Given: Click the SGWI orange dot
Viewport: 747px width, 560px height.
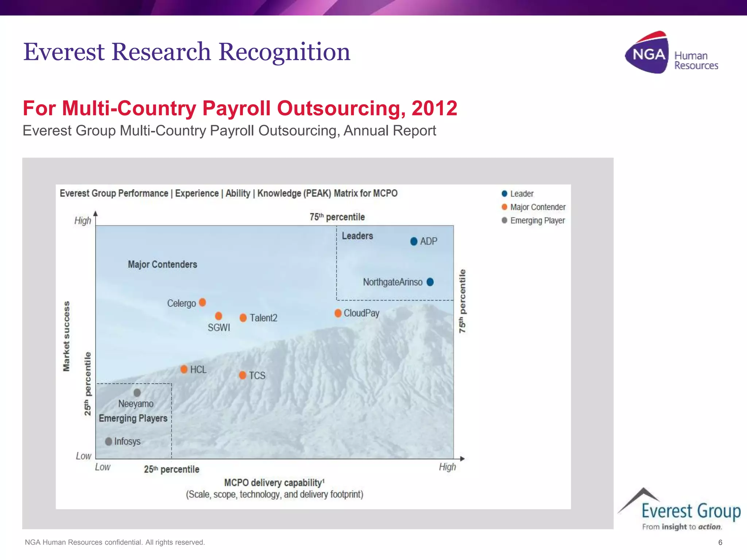Looking at the screenshot, I should pyautogui.click(x=218, y=316).
